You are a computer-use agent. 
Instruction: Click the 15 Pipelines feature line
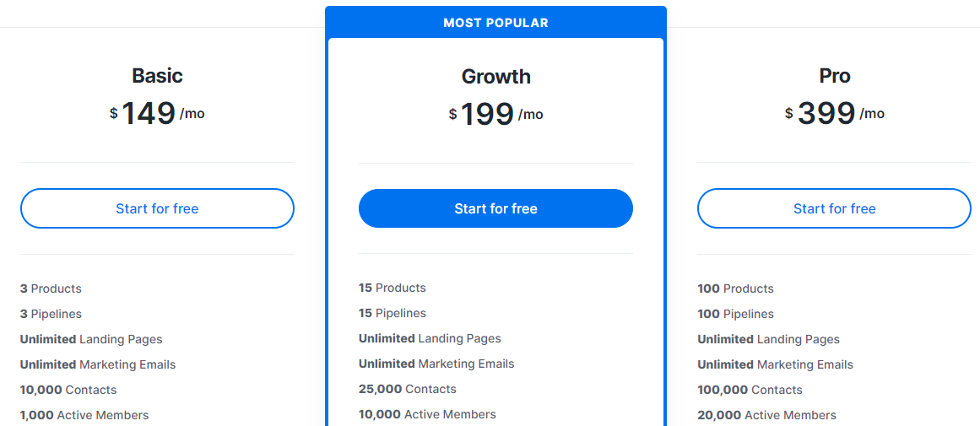[x=392, y=313]
